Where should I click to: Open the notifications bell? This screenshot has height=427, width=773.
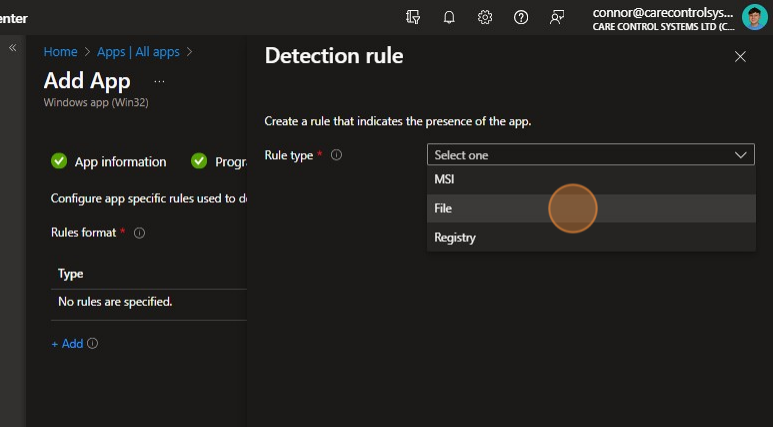click(x=449, y=17)
